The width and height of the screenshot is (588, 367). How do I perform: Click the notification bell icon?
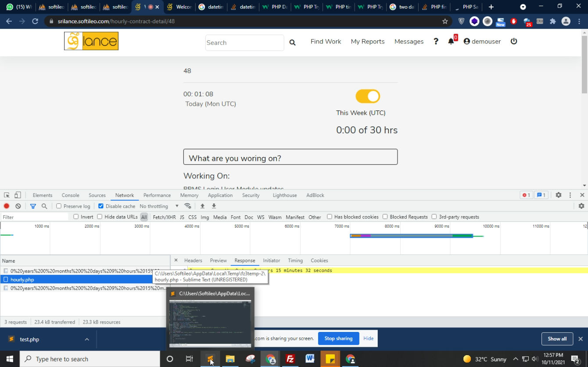tap(451, 41)
